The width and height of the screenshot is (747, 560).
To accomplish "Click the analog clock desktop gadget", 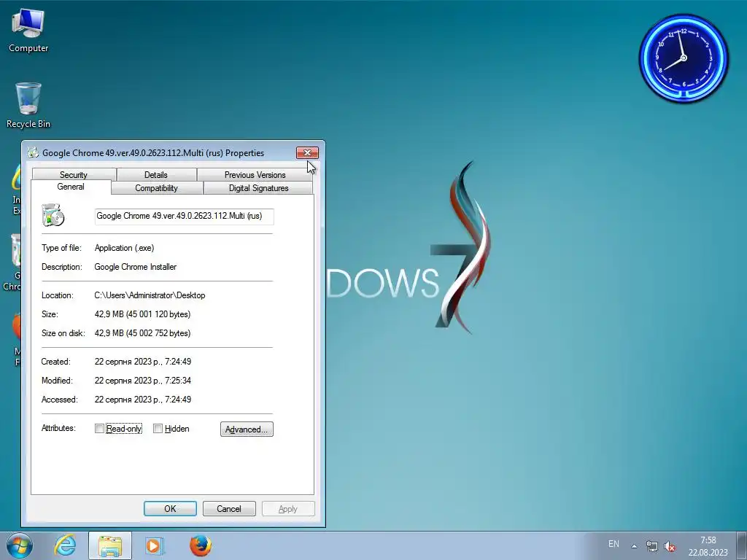I will pos(683,58).
